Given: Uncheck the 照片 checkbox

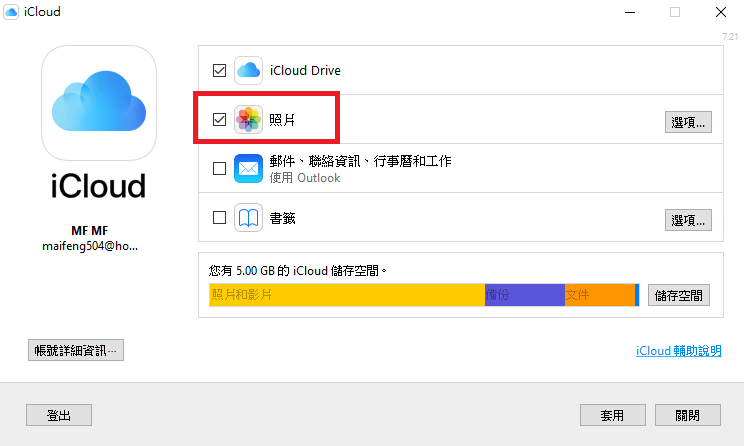Looking at the screenshot, I should pyautogui.click(x=219, y=119).
